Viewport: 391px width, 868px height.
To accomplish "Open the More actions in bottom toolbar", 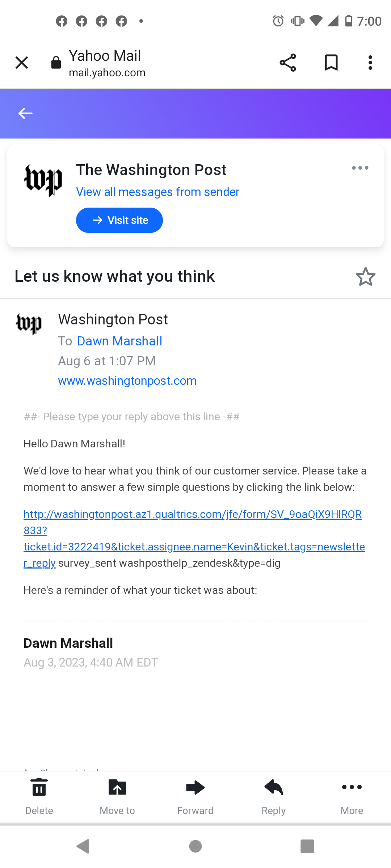I will click(x=352, y=788).
